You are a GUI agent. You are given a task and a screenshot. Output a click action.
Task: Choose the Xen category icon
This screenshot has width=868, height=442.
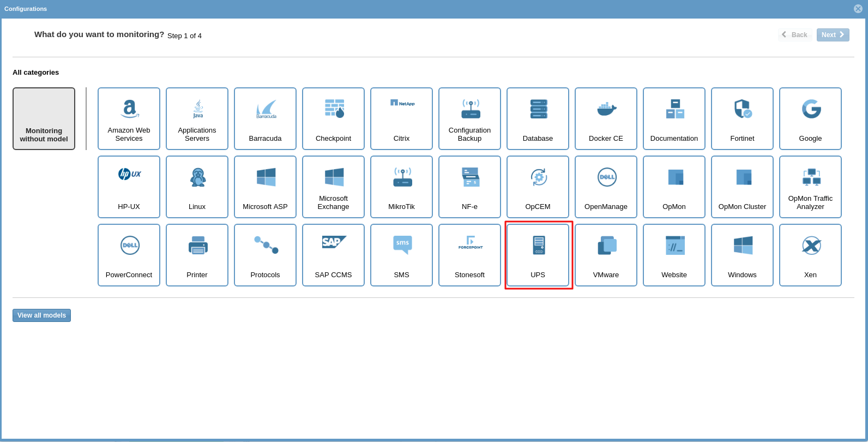coord(810,246)
